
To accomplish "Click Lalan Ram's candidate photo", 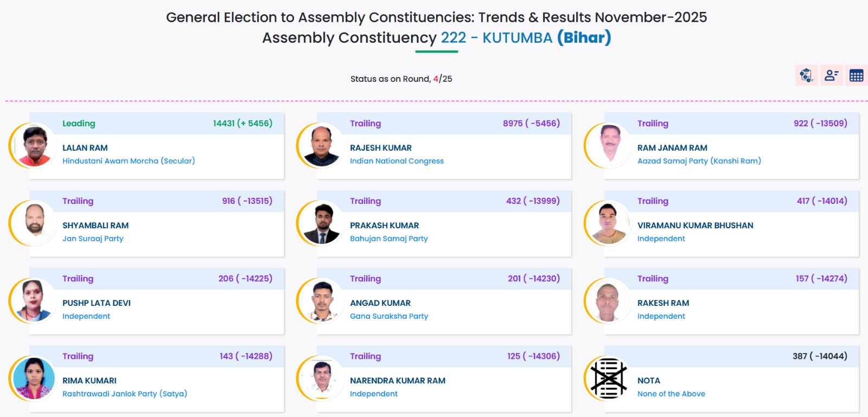I will point(34,145).
